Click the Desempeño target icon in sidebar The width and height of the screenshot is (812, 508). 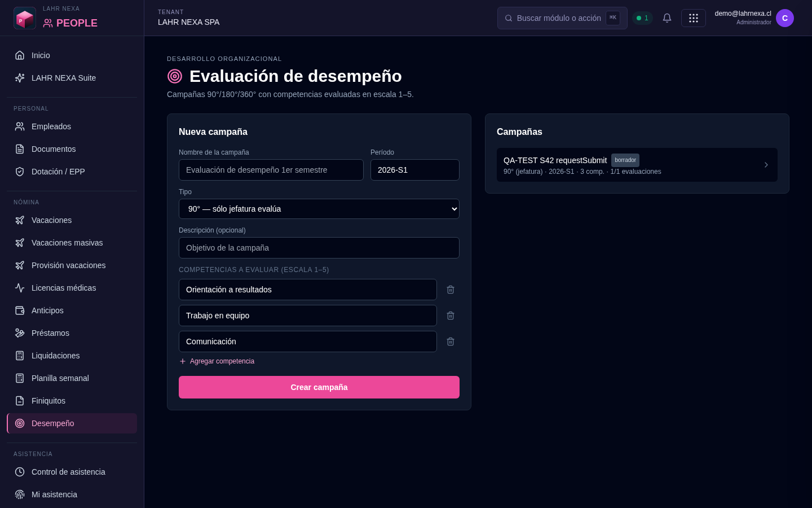20,423
